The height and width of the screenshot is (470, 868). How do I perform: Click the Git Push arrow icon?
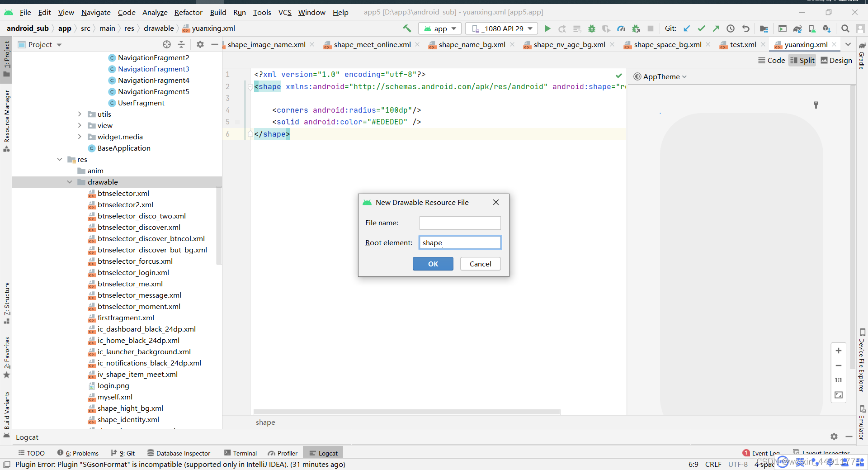coord(716,28)
